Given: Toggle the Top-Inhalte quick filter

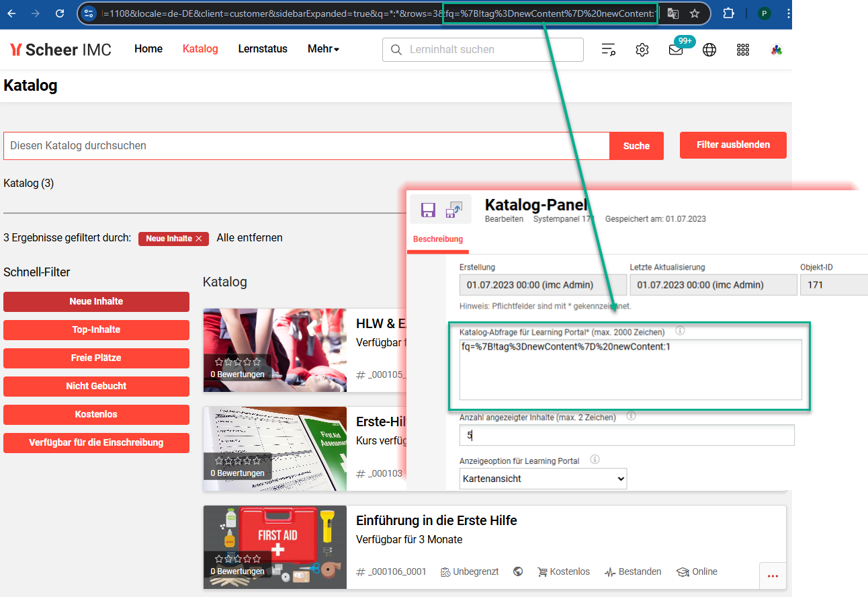Looking at the screenshot, I should click(96, 330).
